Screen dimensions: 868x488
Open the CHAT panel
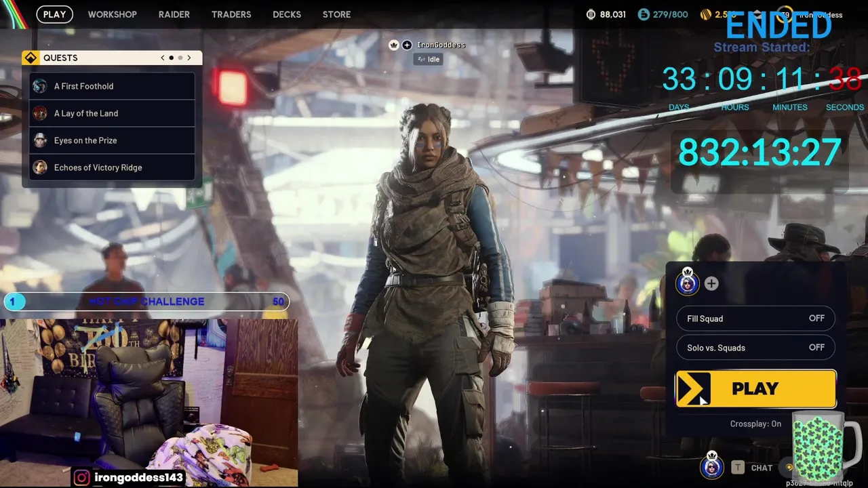pos(762,468)
